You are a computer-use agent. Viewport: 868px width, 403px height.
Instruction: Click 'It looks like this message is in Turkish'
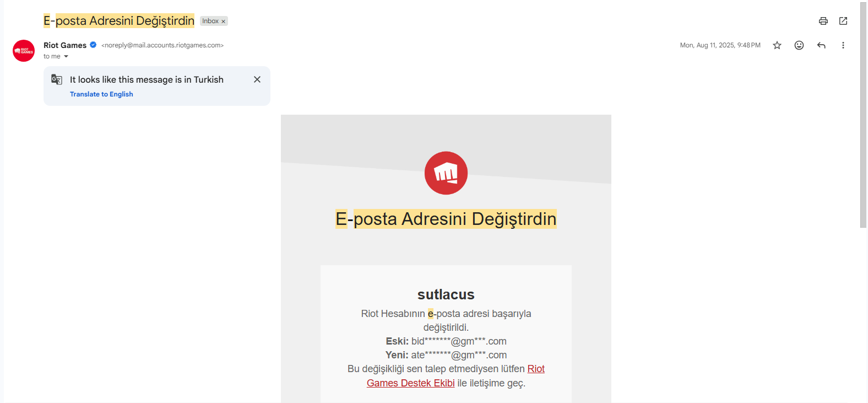click(x=147, y=79)
